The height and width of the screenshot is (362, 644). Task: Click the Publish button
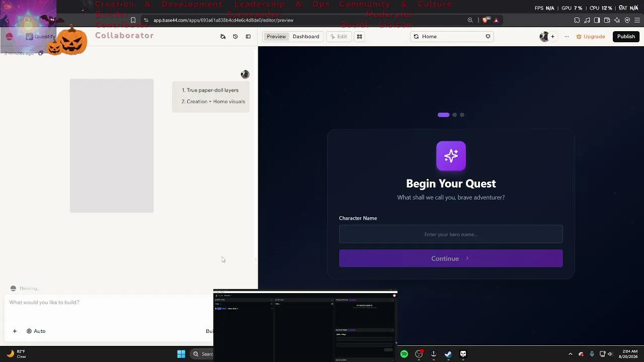click(x=626, y=37)
